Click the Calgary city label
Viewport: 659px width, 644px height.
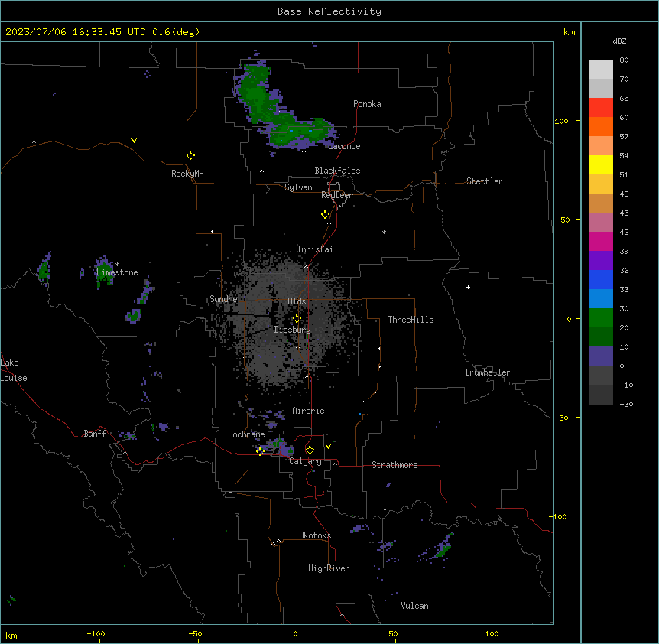pos(305,461)
